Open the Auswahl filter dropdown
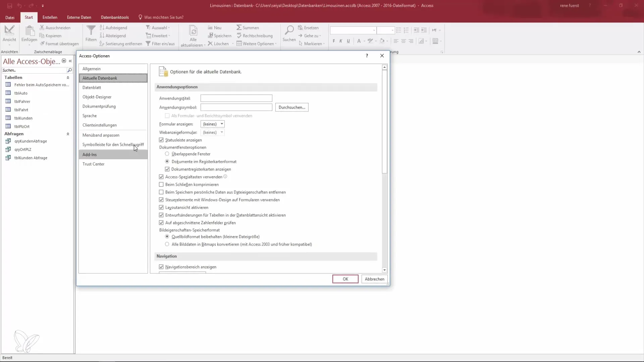 [158, 27]
